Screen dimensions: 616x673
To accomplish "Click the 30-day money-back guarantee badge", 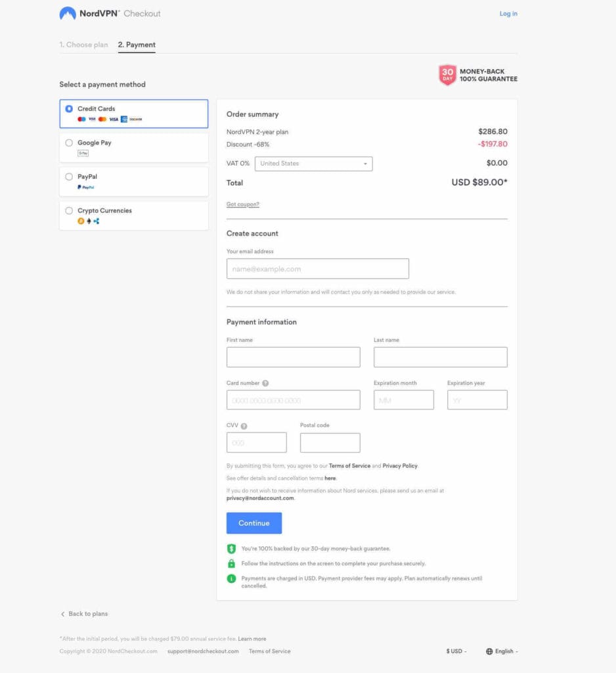I will 447,75.
